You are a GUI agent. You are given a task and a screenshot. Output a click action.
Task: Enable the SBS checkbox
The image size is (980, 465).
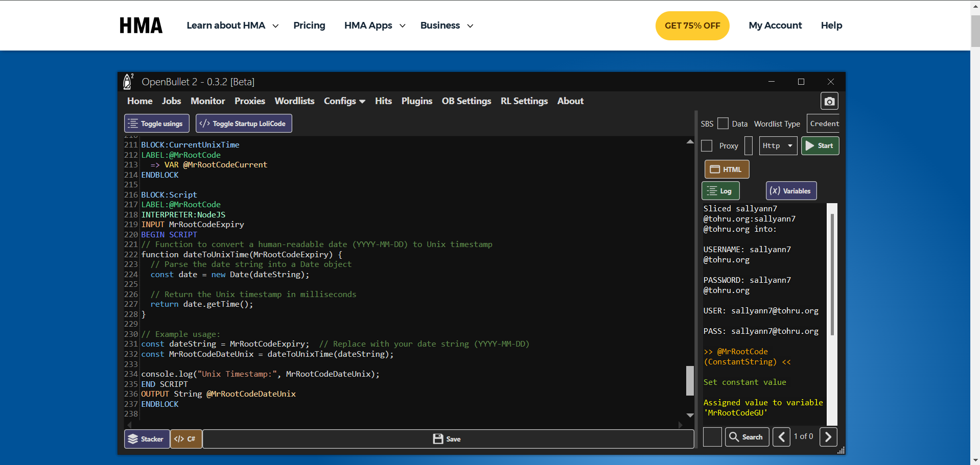click(722, 124)
